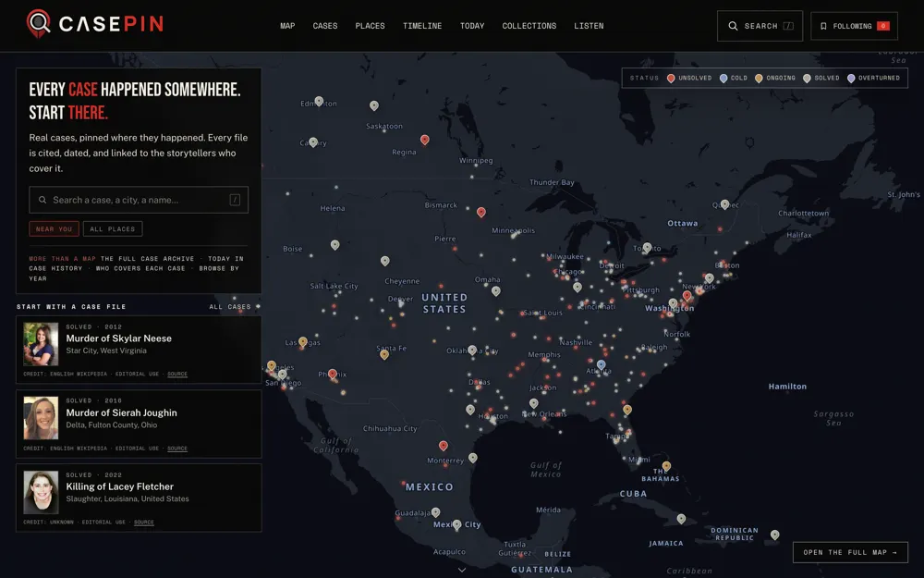Open the Places nav item

(371, 26)
